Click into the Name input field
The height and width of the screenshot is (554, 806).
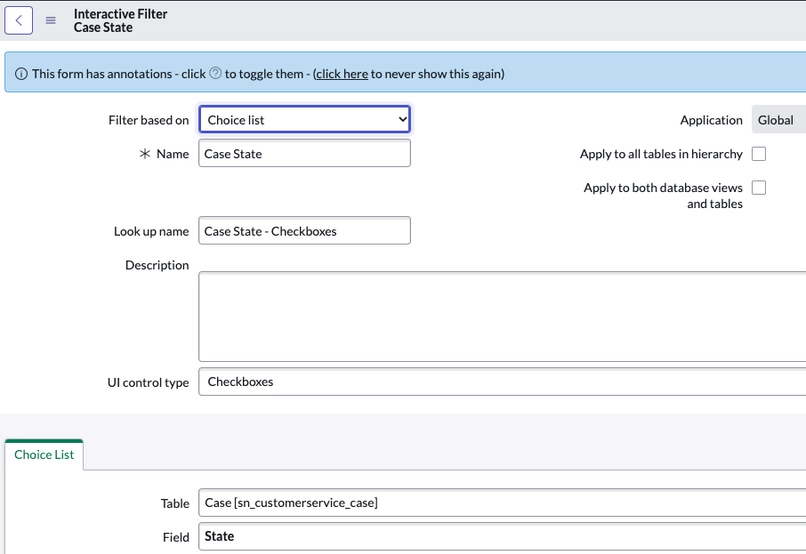[305, 154]
